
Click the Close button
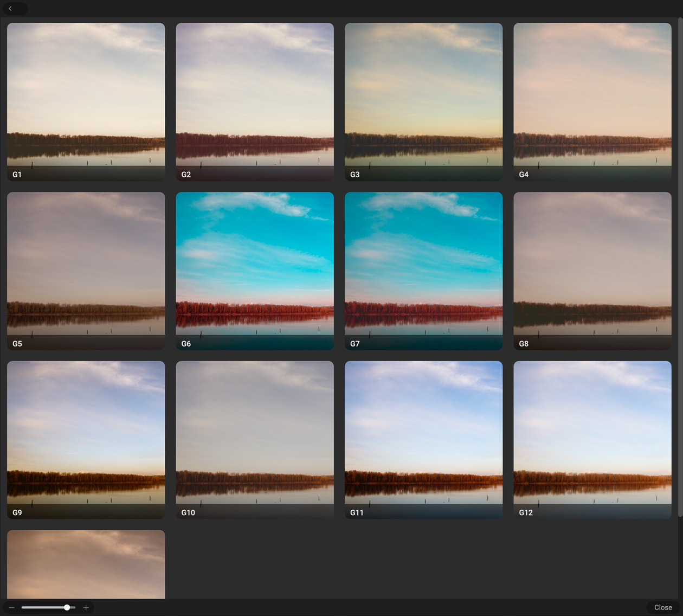click(663, 607)
